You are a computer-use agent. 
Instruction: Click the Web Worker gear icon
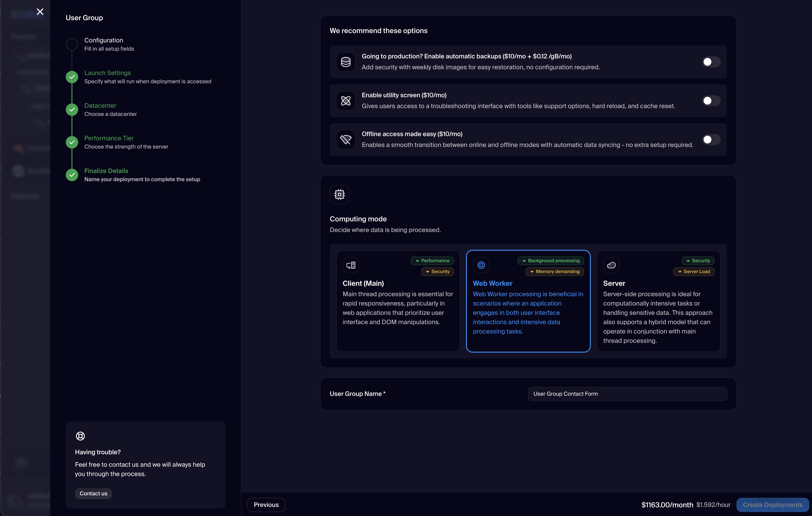pos(481,265)
